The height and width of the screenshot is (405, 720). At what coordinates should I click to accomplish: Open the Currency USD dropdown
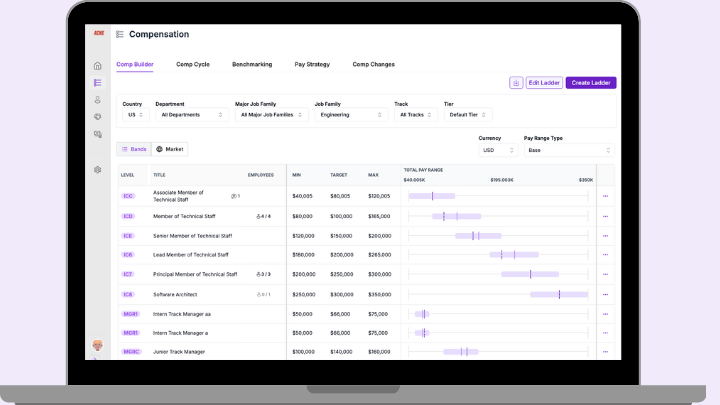[x=497, y=150]
